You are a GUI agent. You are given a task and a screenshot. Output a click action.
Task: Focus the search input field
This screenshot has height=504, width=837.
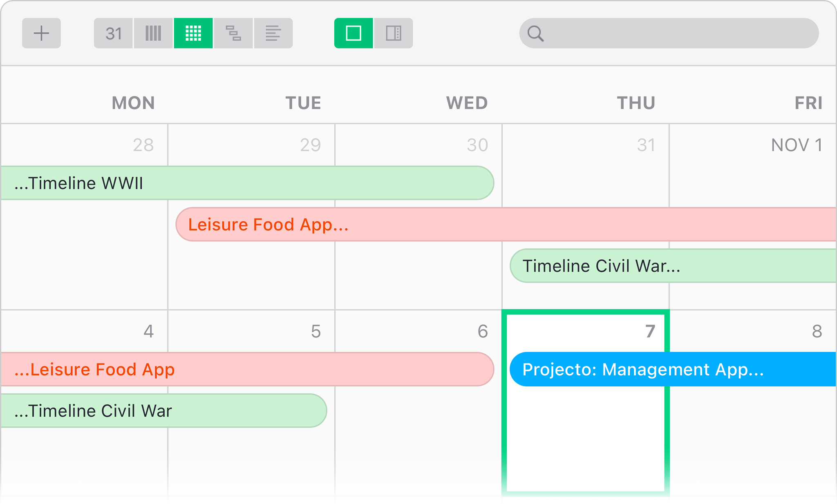[678, 33]
